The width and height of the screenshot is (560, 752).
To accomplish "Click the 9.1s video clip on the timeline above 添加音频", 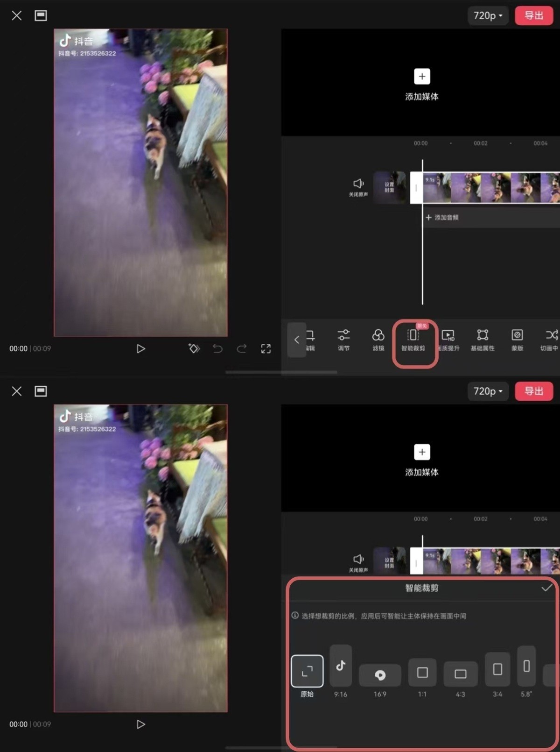I will [491, 187].
